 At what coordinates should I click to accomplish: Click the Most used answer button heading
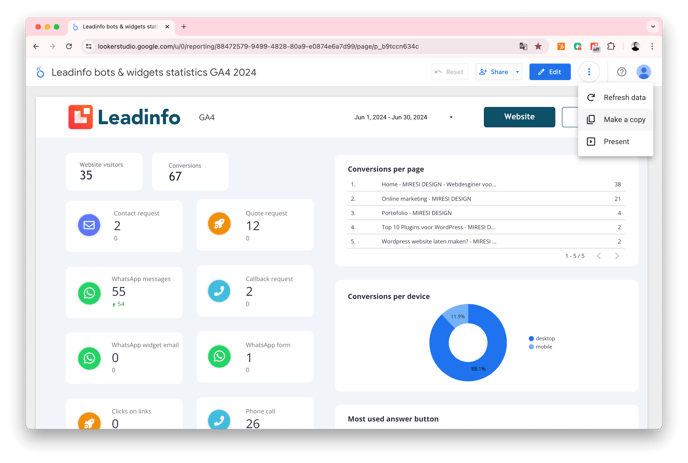click(x=393, y=419)
